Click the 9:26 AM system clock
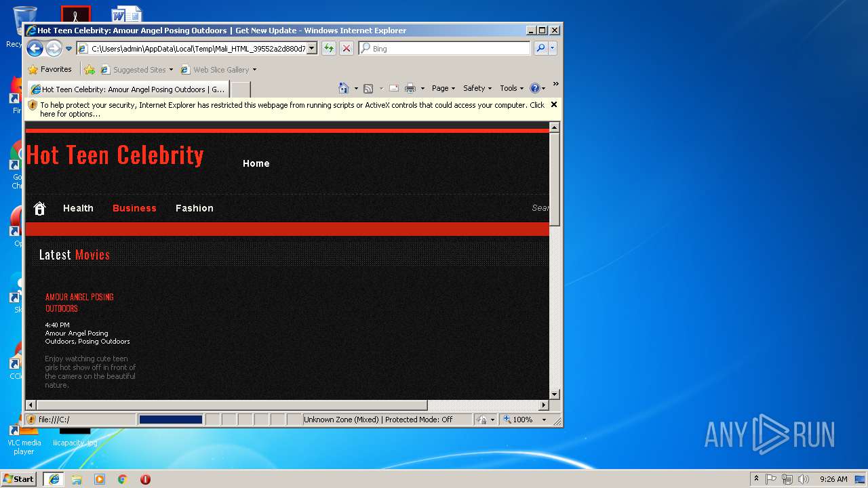 (833, 479)
